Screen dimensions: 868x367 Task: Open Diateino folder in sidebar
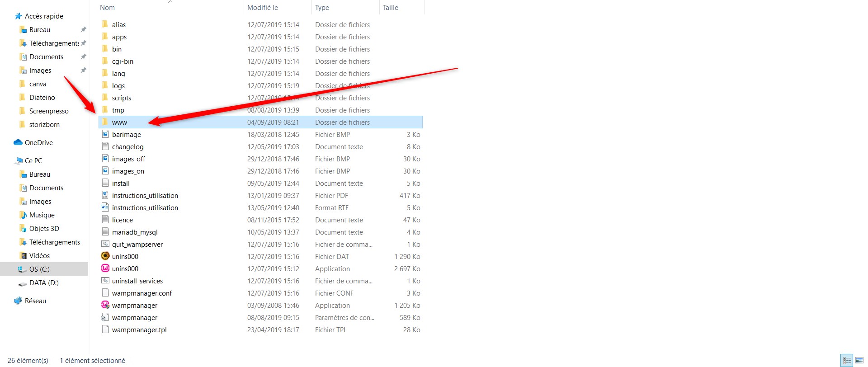[42, 97]
